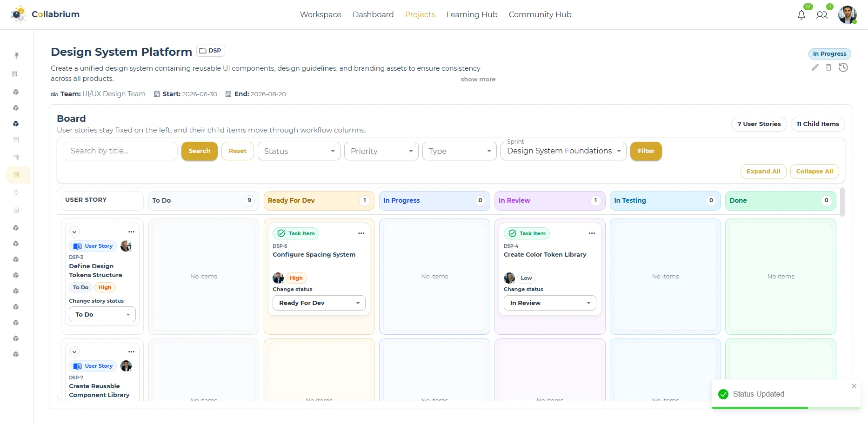Open the archive box icon in sidebar
This screenshot has width=868, height=424.
pyautogui.click(x=16, y=139)
